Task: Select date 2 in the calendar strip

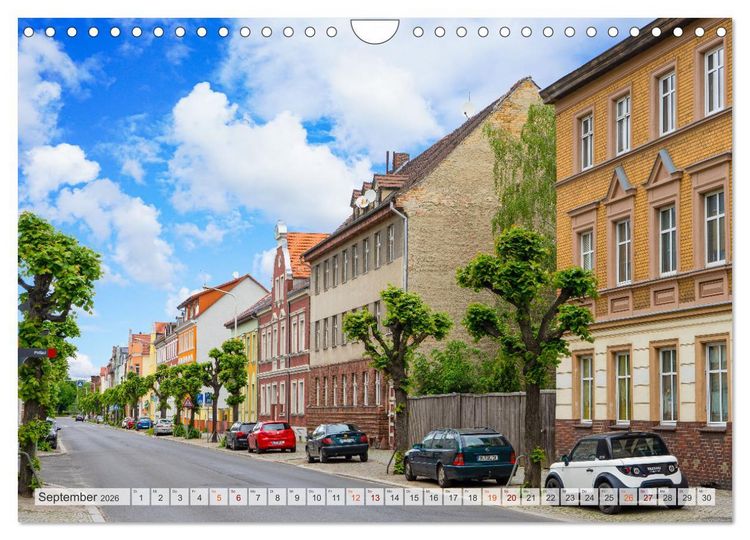Action: point(160,497)
